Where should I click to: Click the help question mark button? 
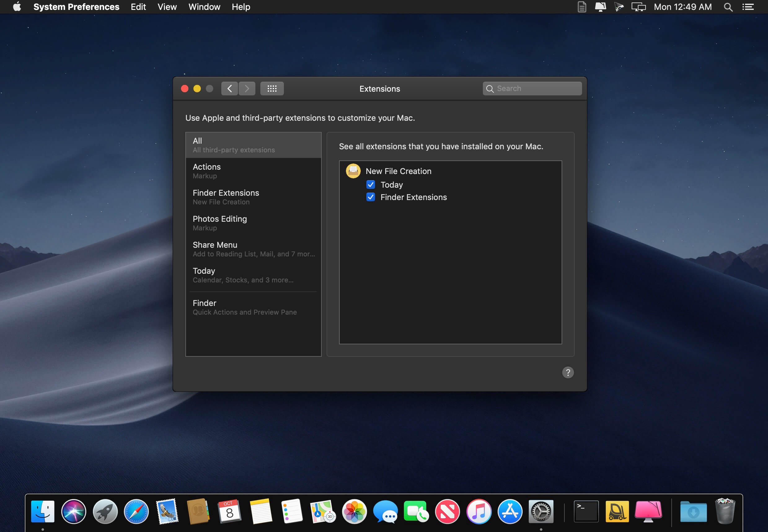point(567,372)
